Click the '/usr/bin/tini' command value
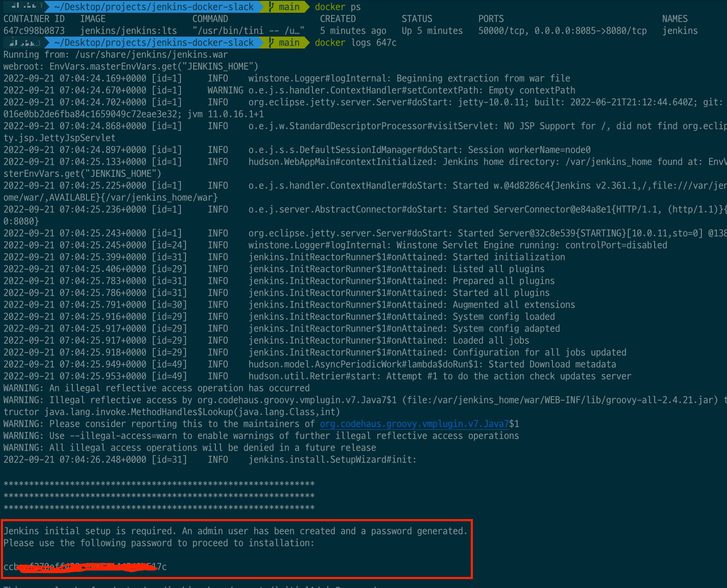The image size is (727, 588). (249, 31)
